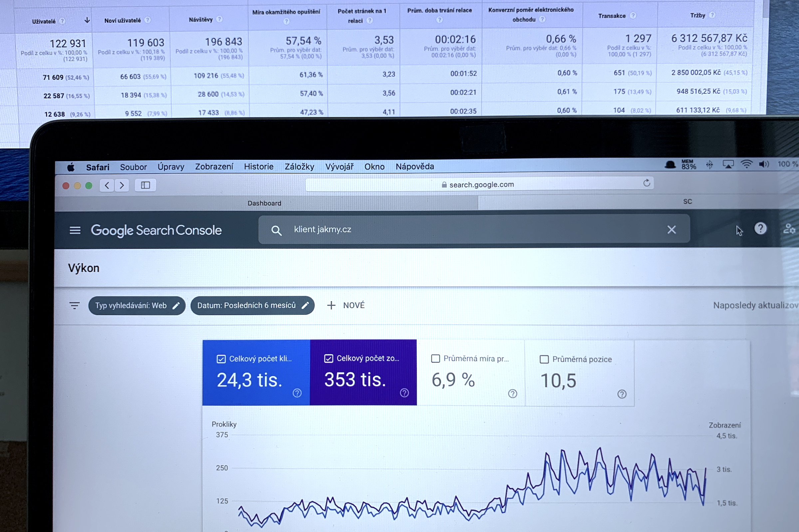Click the filter list icon beside search type
The width and height of the screenshot is (799, 532).
click(74, 305)
